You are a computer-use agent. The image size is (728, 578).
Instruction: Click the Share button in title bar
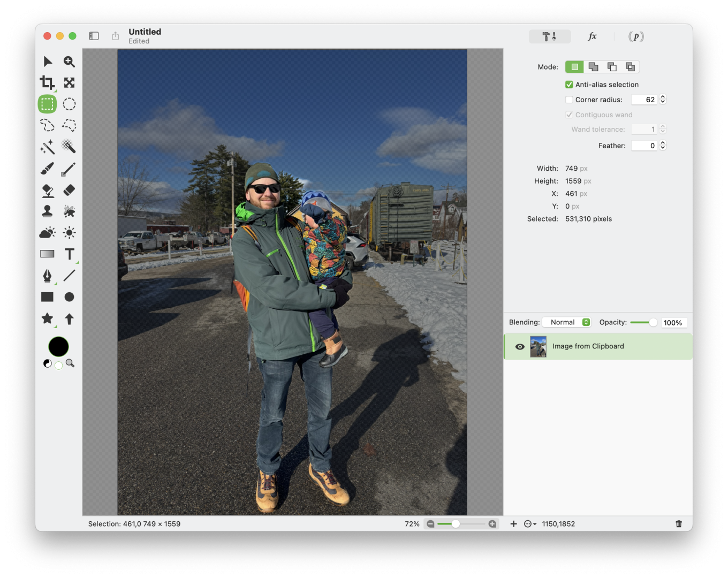click(115, 36)
